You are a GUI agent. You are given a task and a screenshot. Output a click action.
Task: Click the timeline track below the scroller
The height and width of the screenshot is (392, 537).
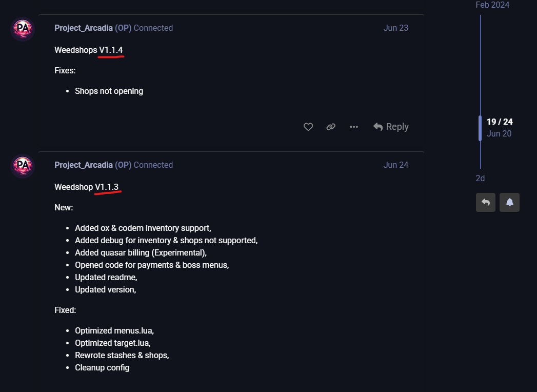pos(480,155)
